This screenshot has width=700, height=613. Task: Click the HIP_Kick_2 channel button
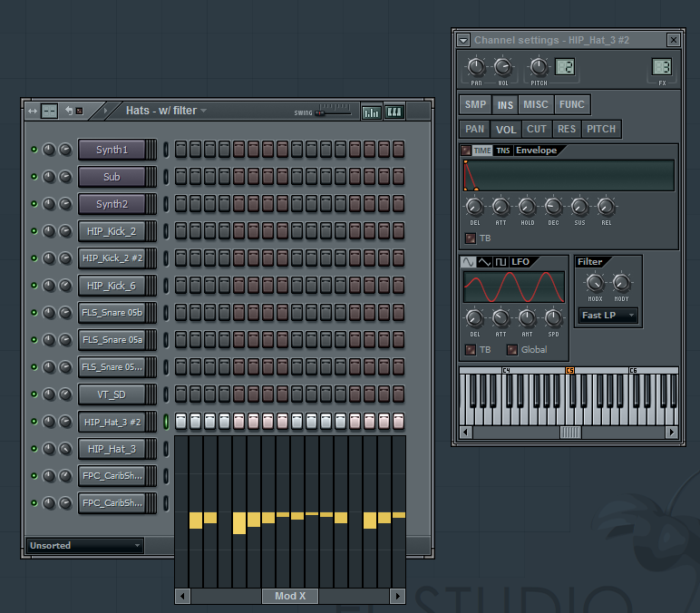tap(112, 231)
